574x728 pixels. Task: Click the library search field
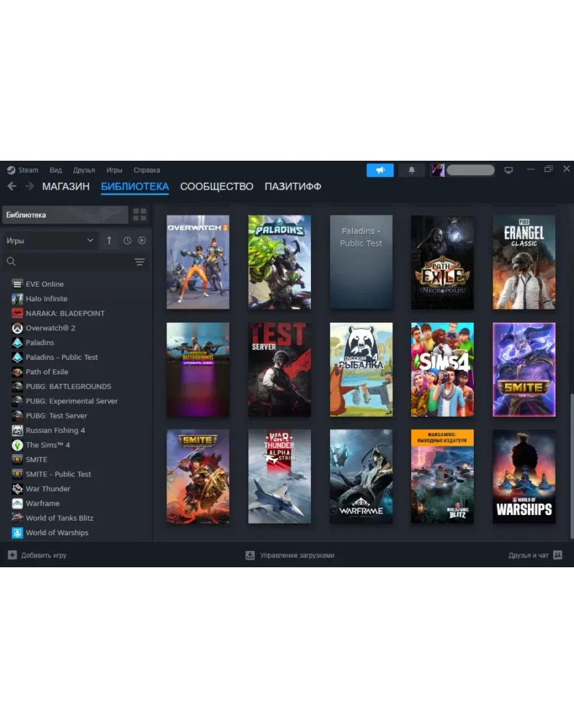coord(69,262)
